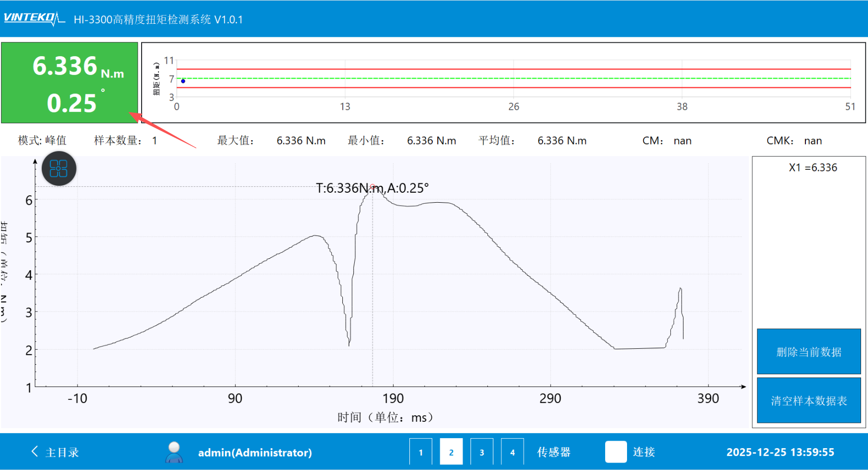Click the round grid menu icon

click(59, 168)
